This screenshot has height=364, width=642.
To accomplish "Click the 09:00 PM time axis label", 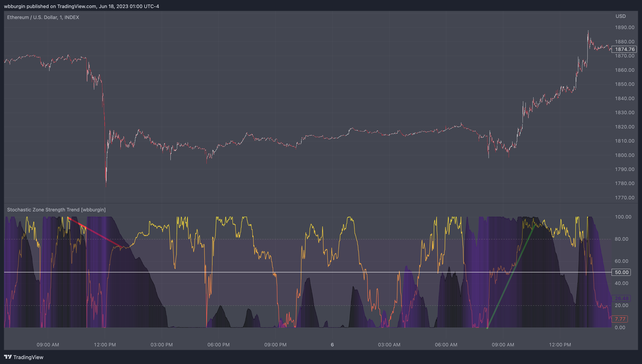I will (275, 345).
